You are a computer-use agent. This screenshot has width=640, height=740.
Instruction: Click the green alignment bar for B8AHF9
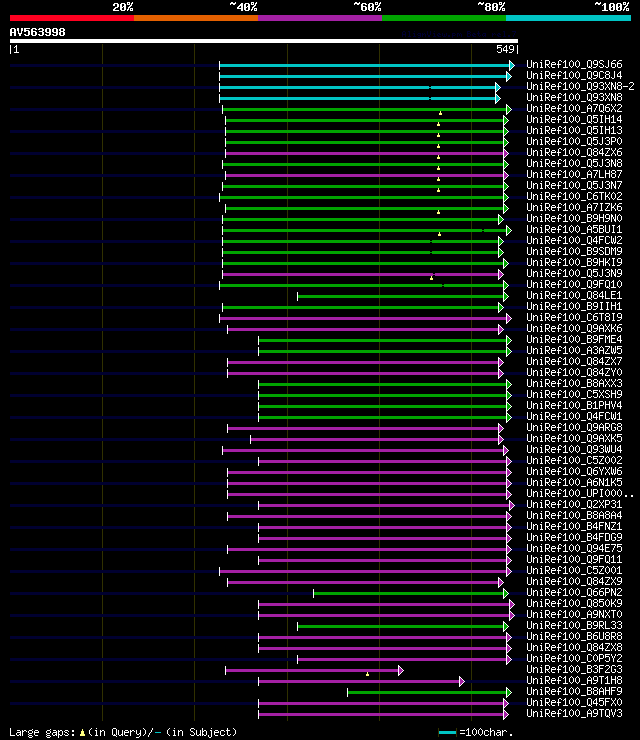[x=427, y=693]
